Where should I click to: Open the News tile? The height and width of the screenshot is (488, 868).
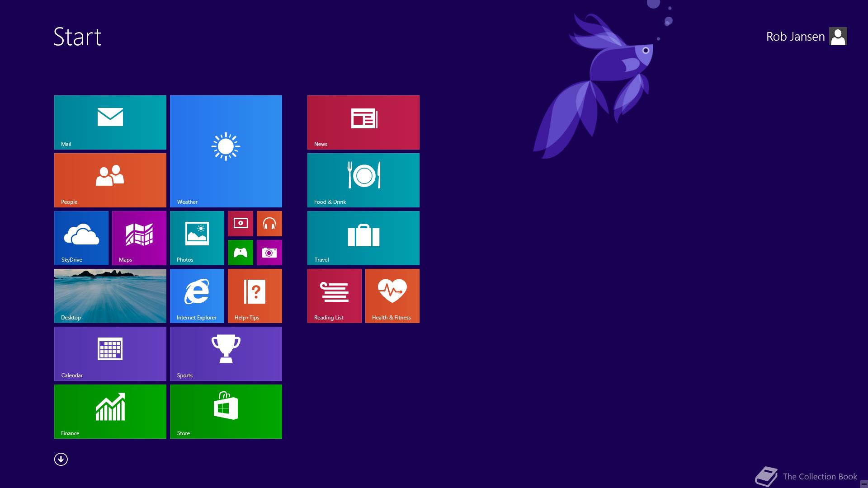[363, 122]
